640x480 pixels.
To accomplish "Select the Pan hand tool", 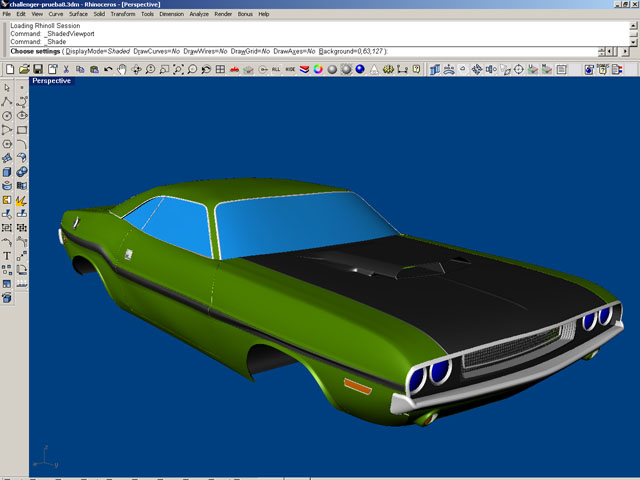I will pos(122,69).
